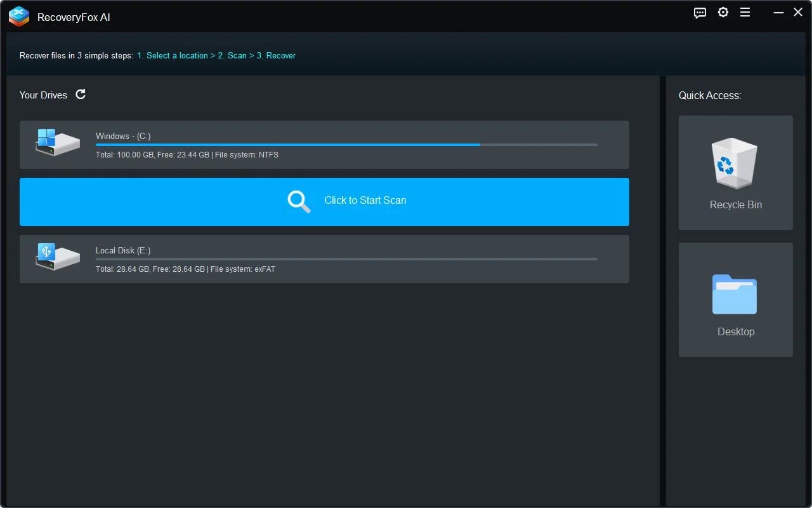
Task: Open the hamburger menu
Action: coord(745,12)
